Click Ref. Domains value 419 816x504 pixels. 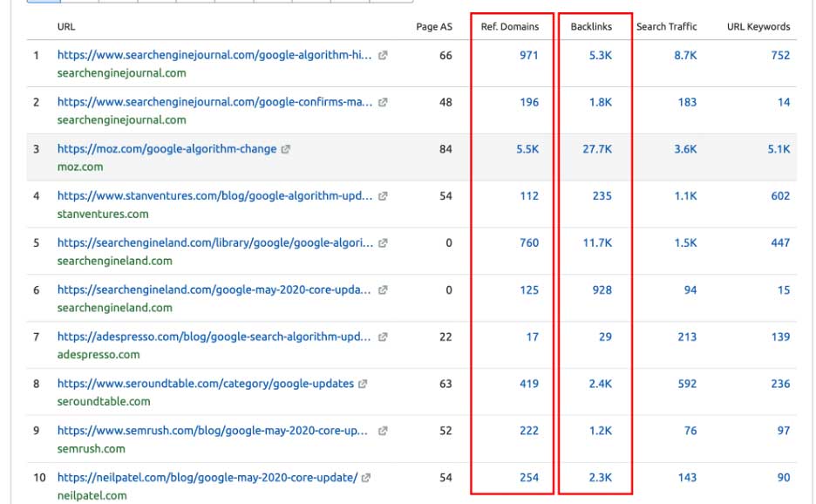pos(529,384)
